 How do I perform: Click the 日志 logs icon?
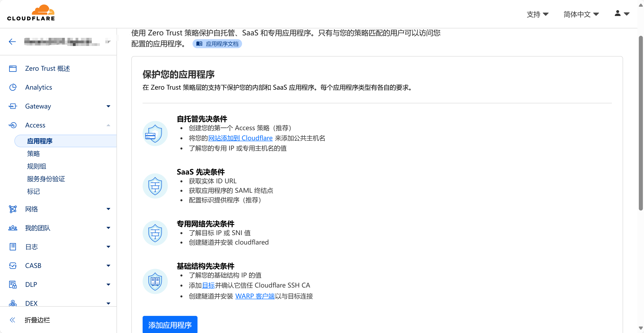point(13,247)
